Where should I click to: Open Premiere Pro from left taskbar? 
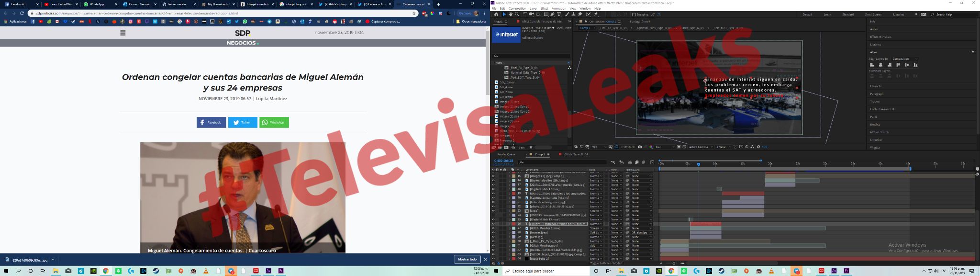(x=281, y=271)
